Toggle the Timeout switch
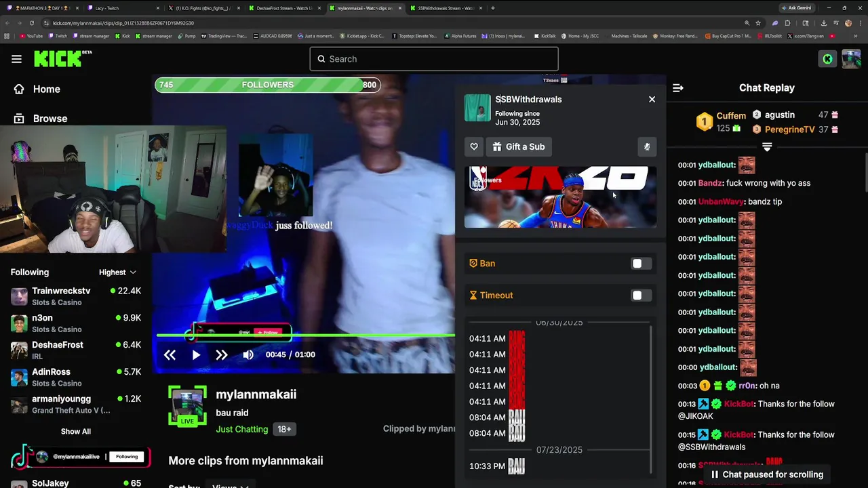The height and width of the screenshot is (488, 868). (x=641, y=296)
